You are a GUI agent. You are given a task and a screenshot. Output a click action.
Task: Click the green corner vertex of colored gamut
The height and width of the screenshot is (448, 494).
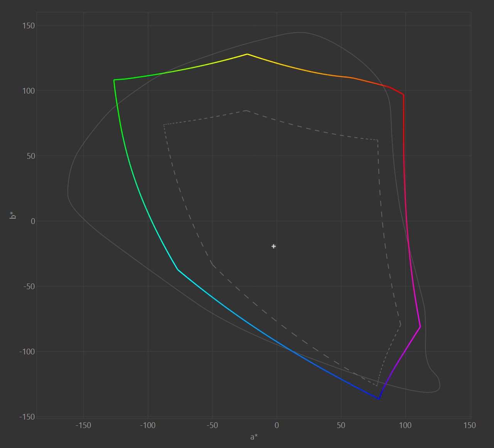(x=114, y=80)
